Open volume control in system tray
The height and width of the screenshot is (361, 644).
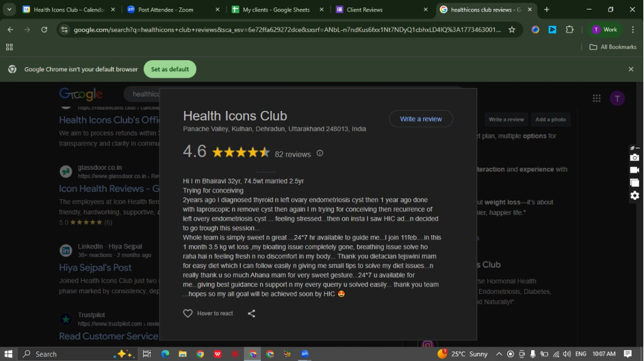567,353
